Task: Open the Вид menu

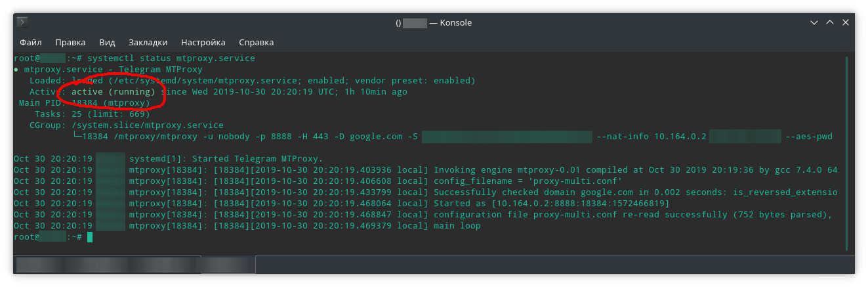Action: click(107, 42)
